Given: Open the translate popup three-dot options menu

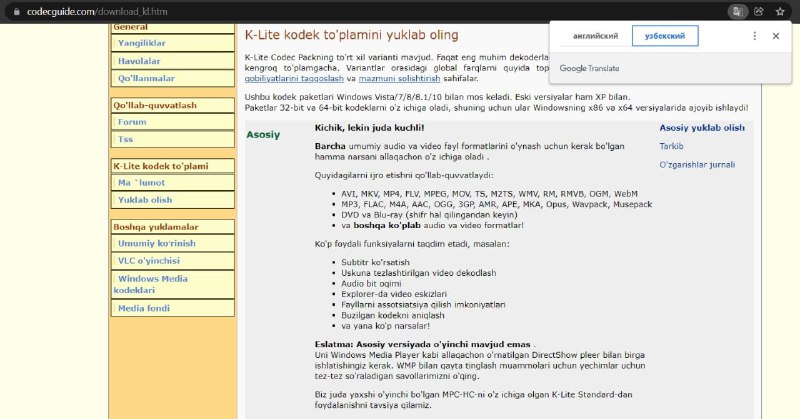Looking at the screenshot, I should [x=755, y=36].
